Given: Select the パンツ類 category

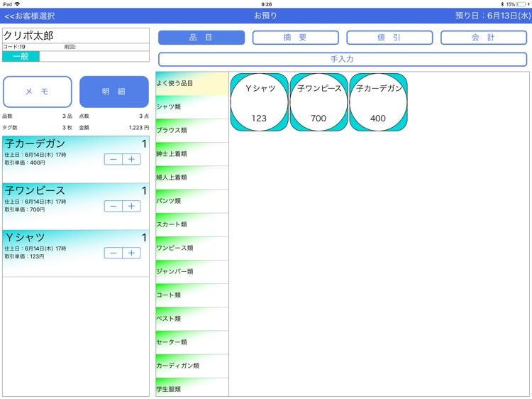Looking at the screenshot, I should [192, 202].
